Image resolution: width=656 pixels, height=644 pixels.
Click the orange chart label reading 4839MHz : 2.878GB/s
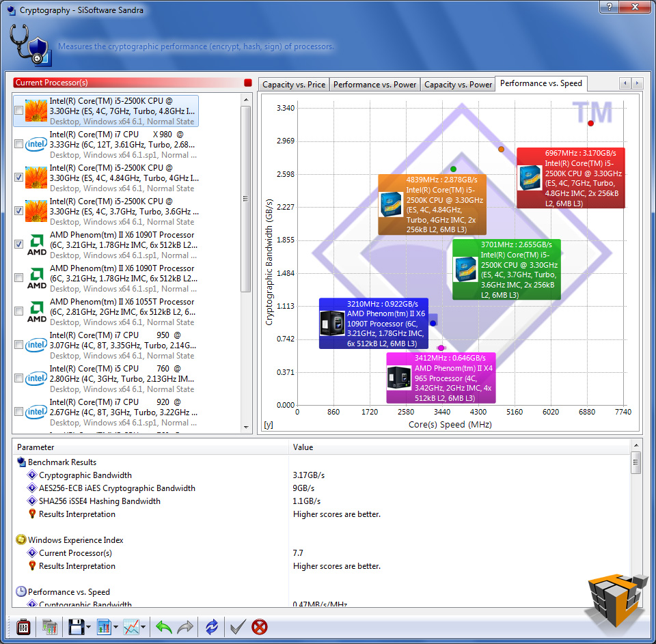click(432, 204)
